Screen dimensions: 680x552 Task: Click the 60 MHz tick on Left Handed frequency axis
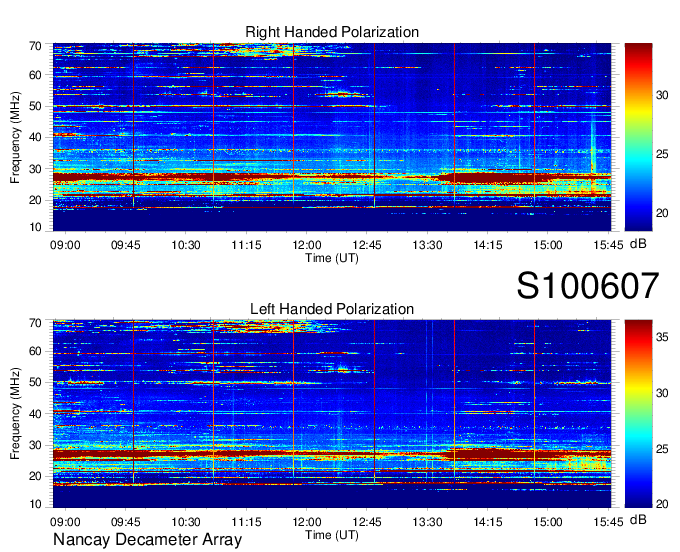(x=36, y=351)
